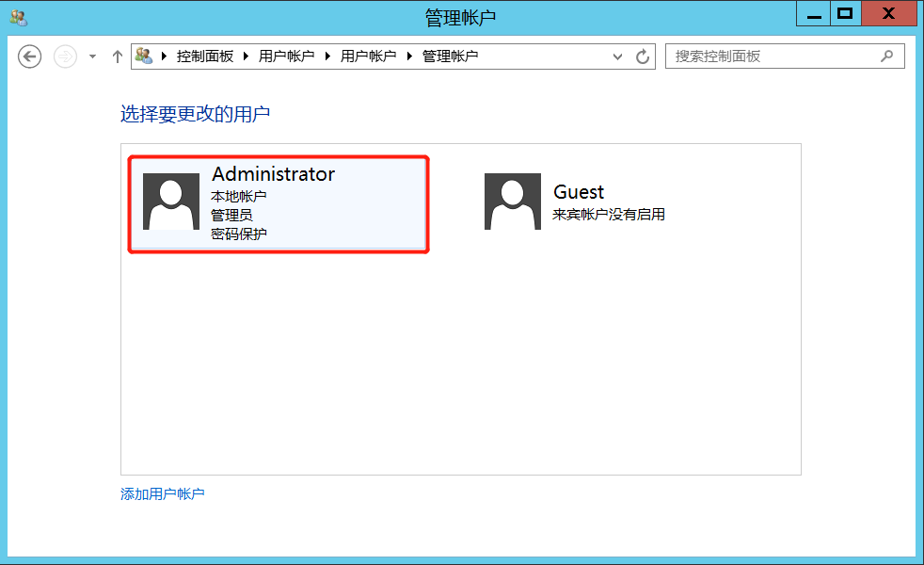Click the window icon in title bar

(x=19, y=18)
